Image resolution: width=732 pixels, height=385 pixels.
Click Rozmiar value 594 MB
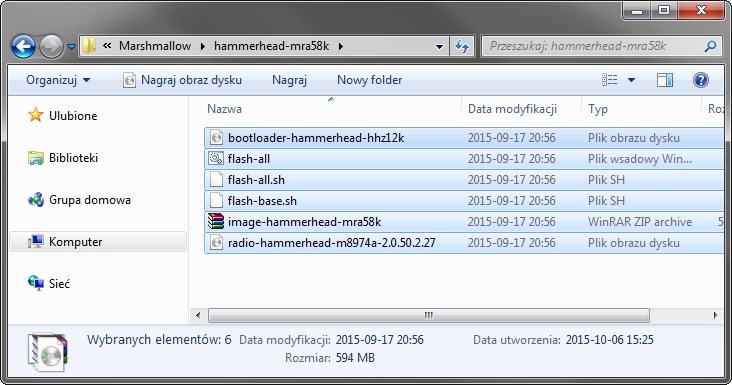(355, 358)
